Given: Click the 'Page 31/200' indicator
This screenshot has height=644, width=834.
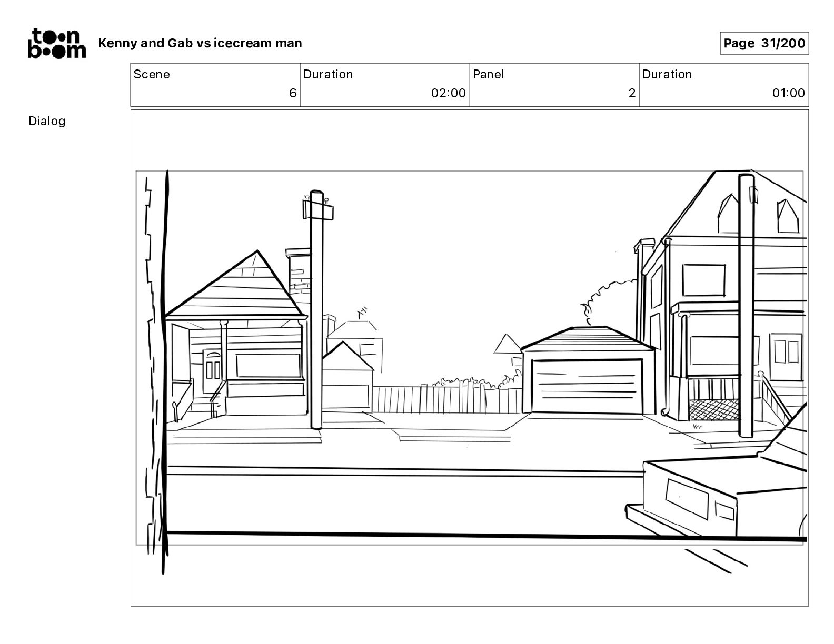Looking at the screenshot, I should pyautogui.click(x=764, y=43).
